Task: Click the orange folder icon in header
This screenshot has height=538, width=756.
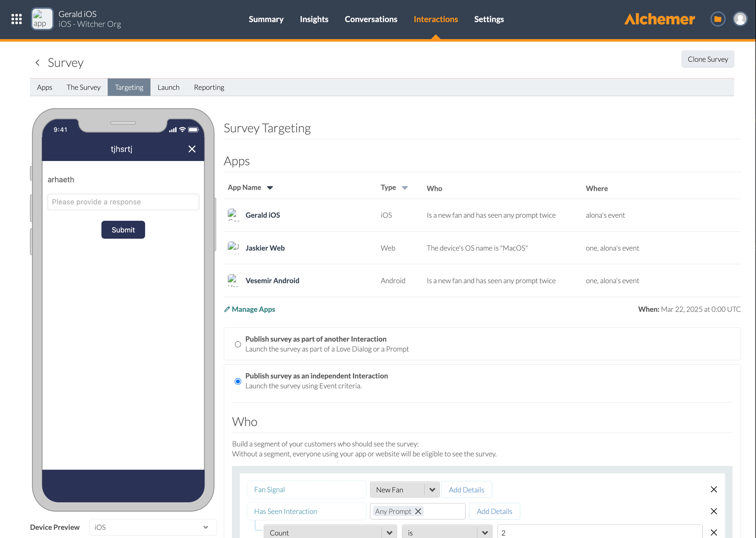Action: point(718,19)
